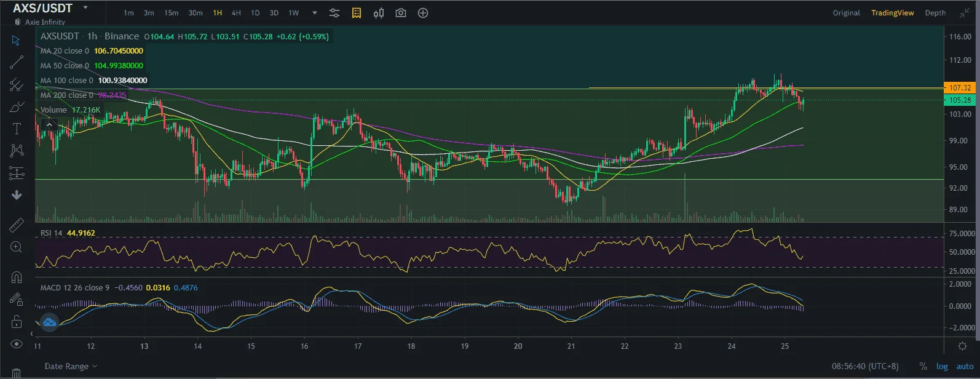The image size is (980, 379).
Task: Click the RSI 14 indicator label
Action: click(x=51, y=233)
